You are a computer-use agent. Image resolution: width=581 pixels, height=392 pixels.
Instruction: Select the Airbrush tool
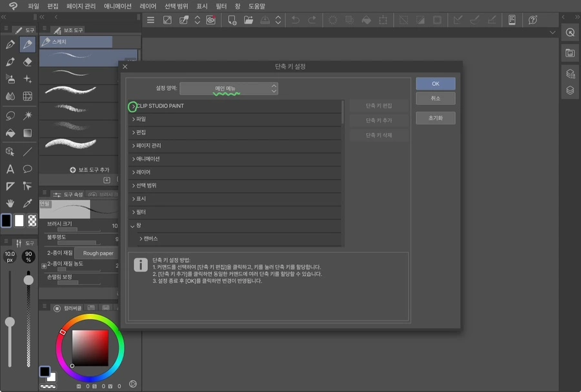[10, 79]
